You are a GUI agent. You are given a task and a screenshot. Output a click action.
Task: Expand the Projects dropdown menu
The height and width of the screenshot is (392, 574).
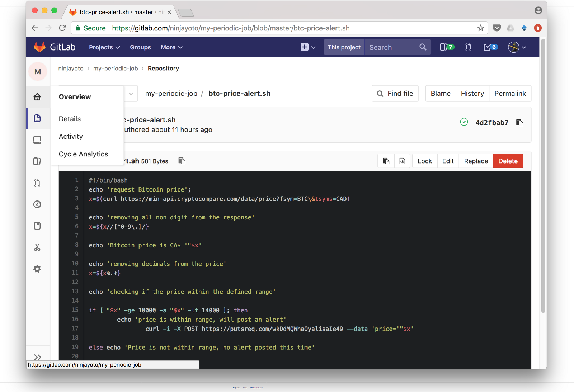[x=104, y=47]
